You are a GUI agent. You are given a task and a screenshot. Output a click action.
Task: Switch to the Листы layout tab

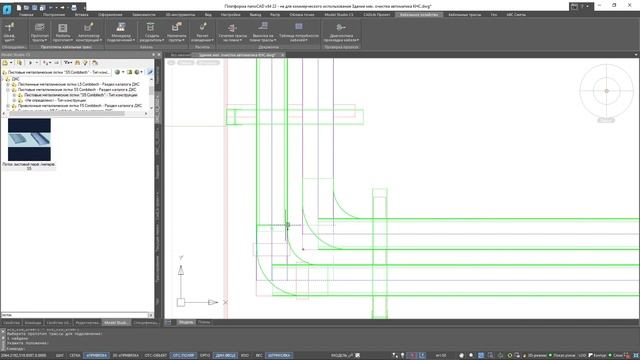204,322
